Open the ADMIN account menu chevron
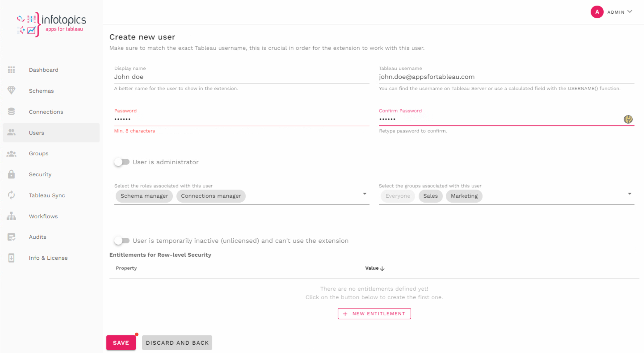The width and height of the screenshot is (644, 353). [629, 12]
